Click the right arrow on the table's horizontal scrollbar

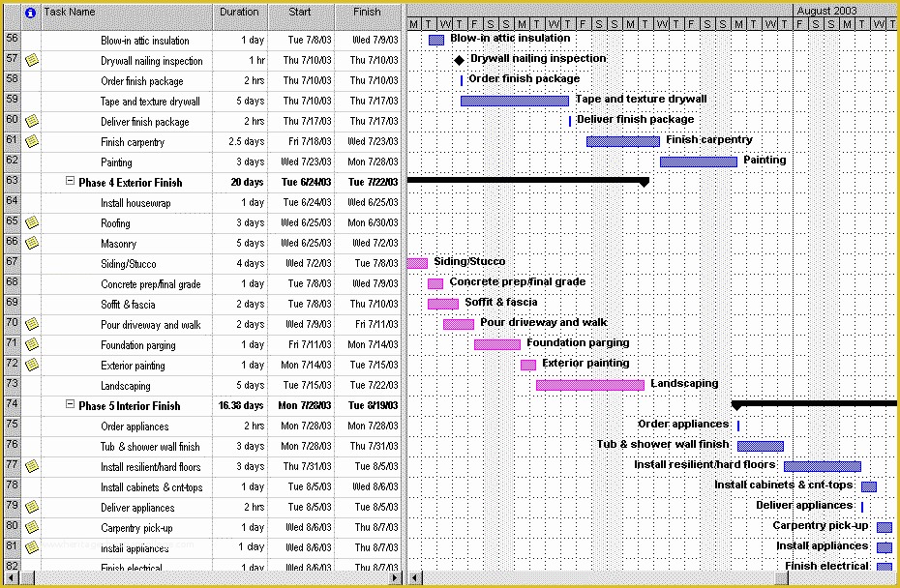click(x=397, y=578)
